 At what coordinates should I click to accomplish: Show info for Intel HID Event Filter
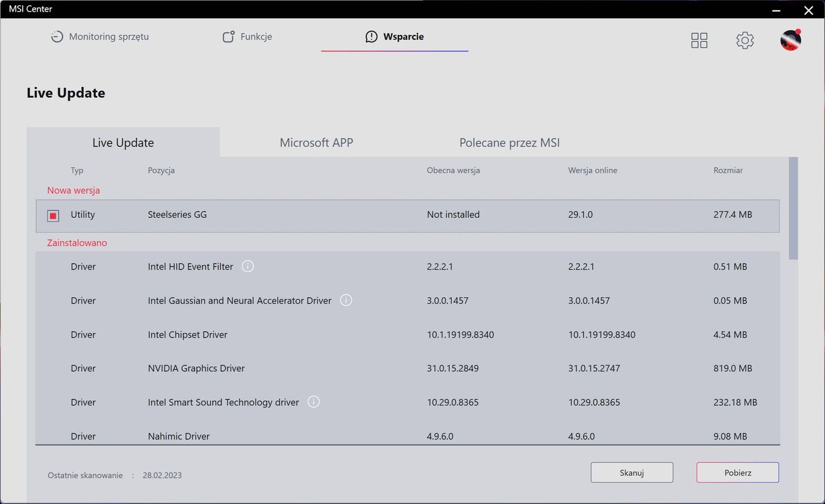point(247,266)
